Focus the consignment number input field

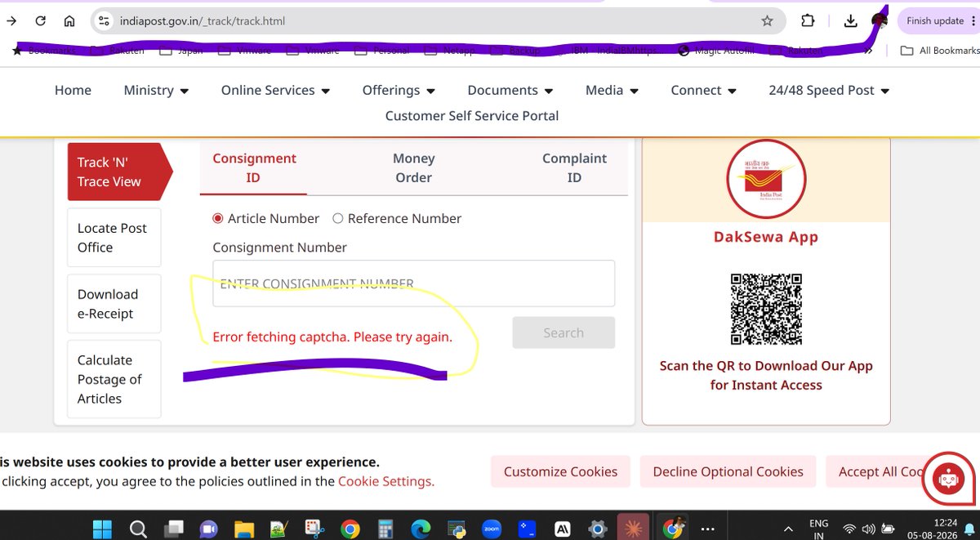413,283
